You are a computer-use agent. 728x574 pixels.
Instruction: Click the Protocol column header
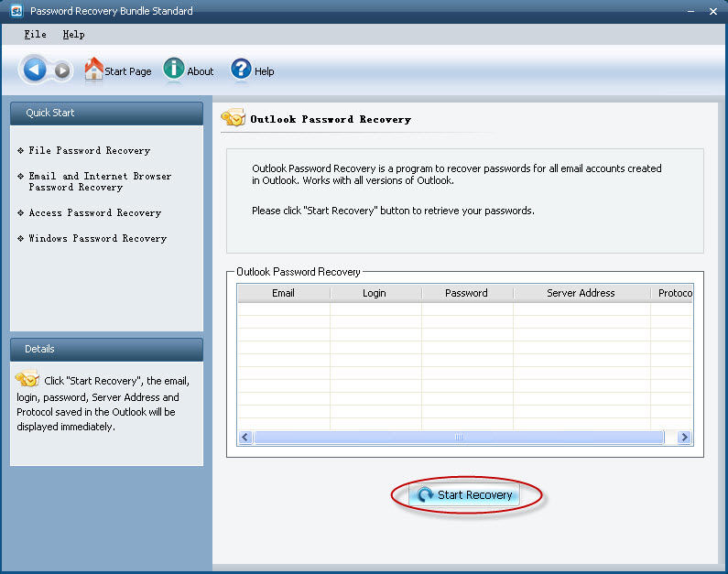pyautogui.click(x=672, y=293)
